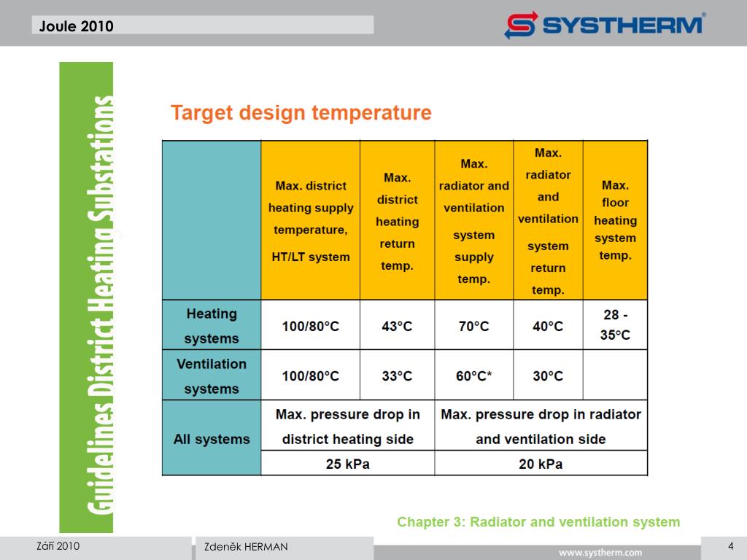
Task: Click the '20 kPa' cell
Action: point(541,464)
